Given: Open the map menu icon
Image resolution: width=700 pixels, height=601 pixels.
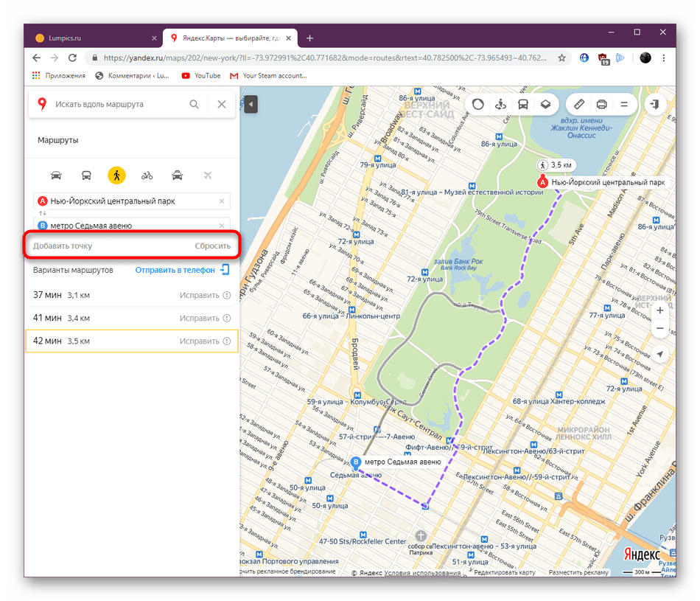Looking at the screenshot, I should (x=624, y=104).
